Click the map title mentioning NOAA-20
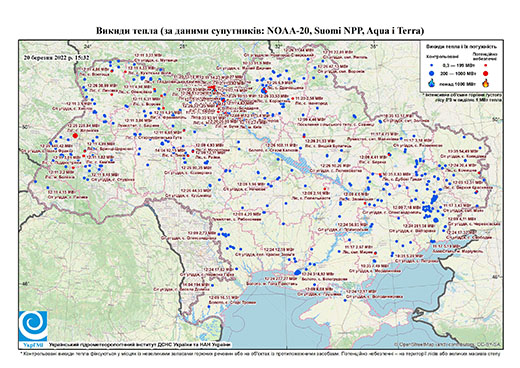 [260, 31]
